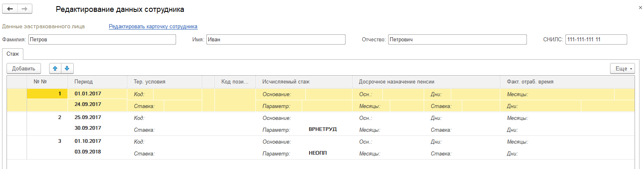The height and width of the screenshot is (169, 644).
Task: Select row 2 starting 25.09.2017
Action: [88, 117]
